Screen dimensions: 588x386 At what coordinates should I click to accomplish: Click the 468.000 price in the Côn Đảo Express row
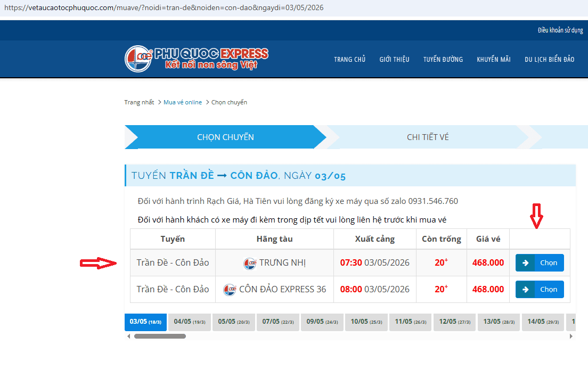pos(488,289)
